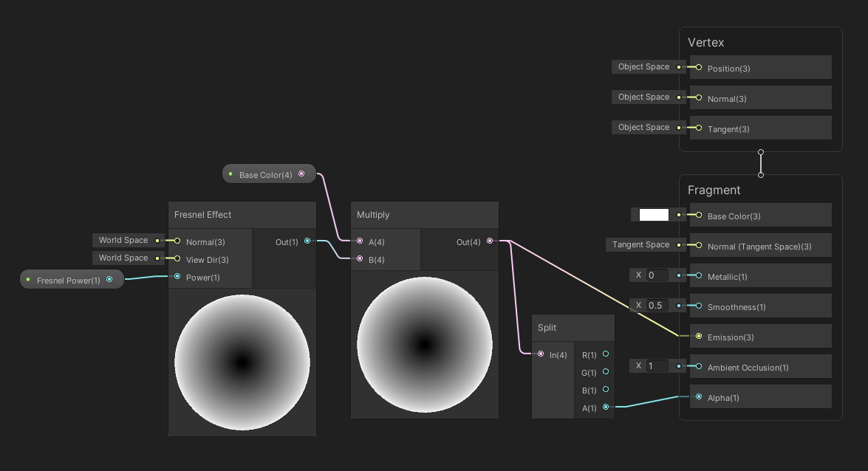Select the A(4) input port on the Multiply node

pos(360,241)
